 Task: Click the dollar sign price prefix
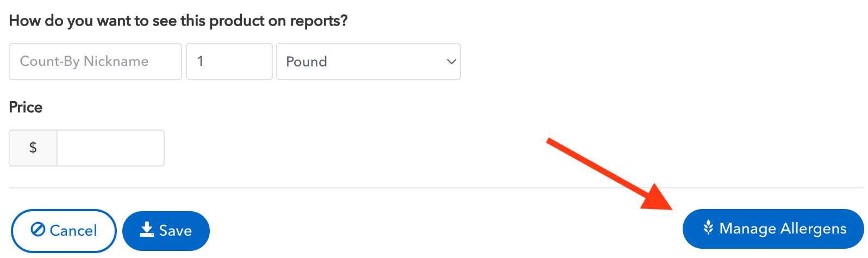coord(33,148)
